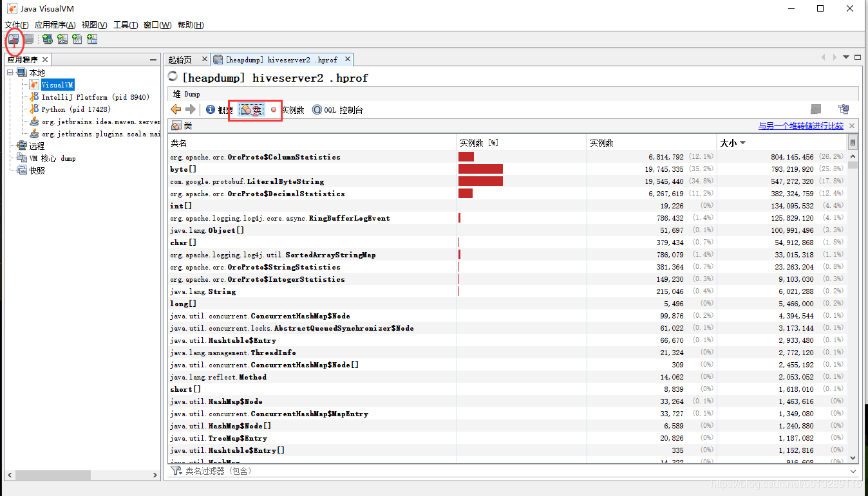Open the 实例数 instances view
The width and height of the screenshot is (868, 496).
(287, 110)
